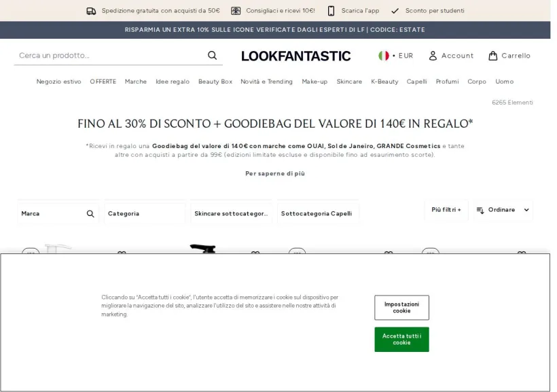Screen dimensions: 557x392
Task: Open the Uomo menu item
Action: point(505,82)
